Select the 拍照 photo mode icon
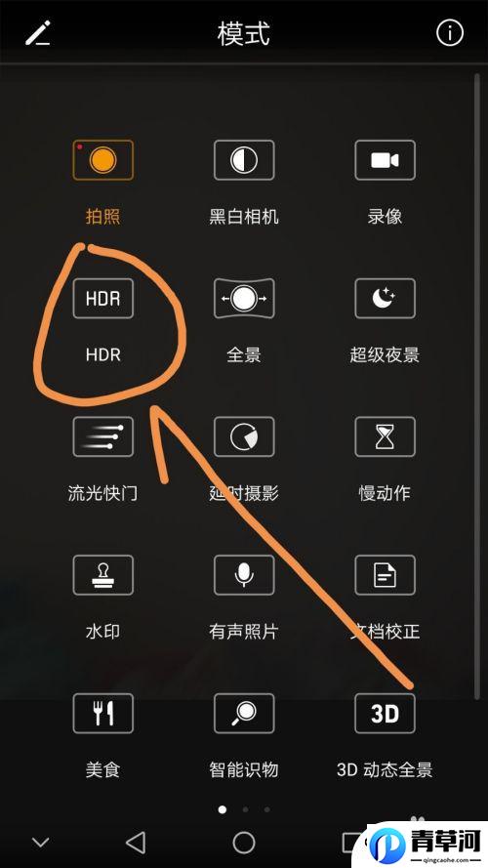The width and height of the screenshot is (488, 868). tap(102, 160)
